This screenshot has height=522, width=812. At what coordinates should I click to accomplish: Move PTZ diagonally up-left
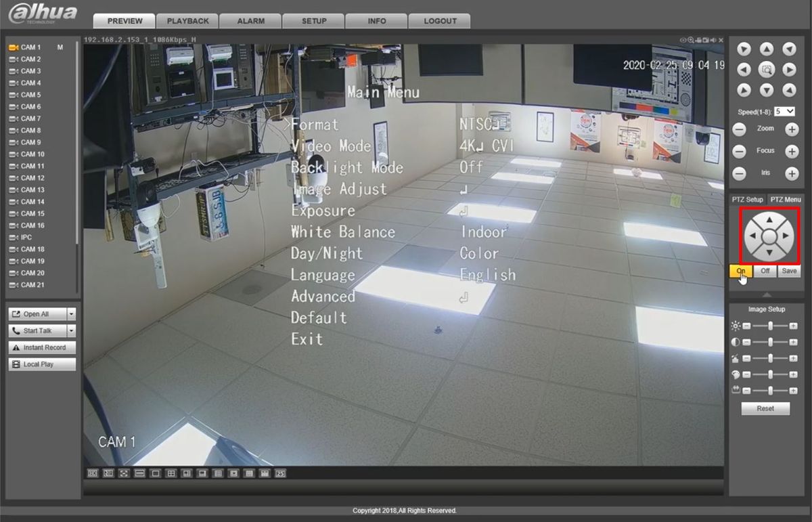click(x=744, y=49)
